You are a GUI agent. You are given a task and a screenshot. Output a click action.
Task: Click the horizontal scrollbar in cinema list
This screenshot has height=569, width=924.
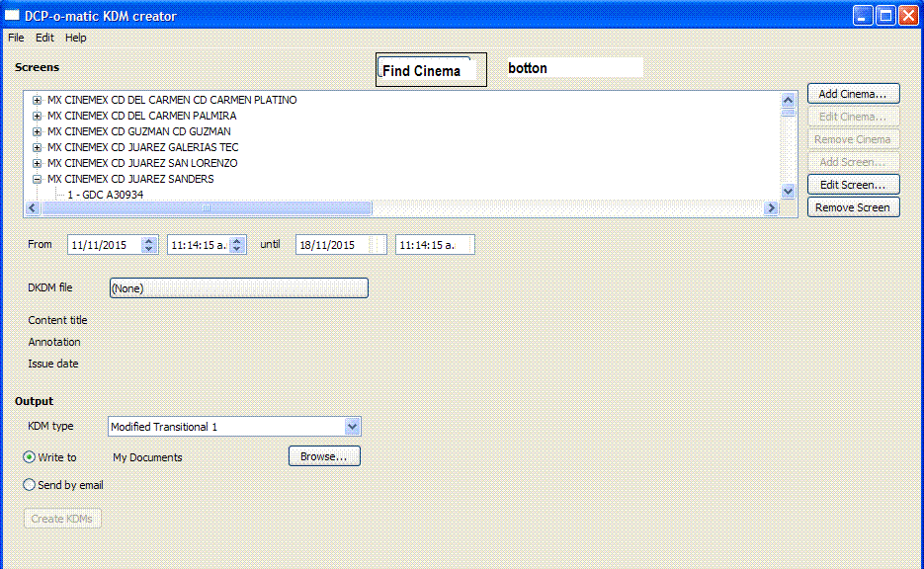point(207,207)
